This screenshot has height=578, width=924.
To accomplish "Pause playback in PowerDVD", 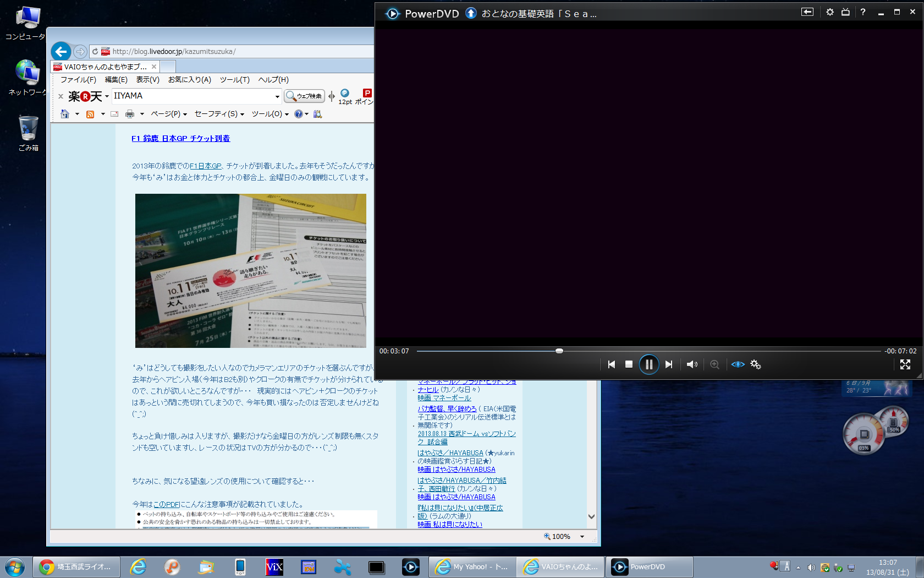I will point(648,364).
